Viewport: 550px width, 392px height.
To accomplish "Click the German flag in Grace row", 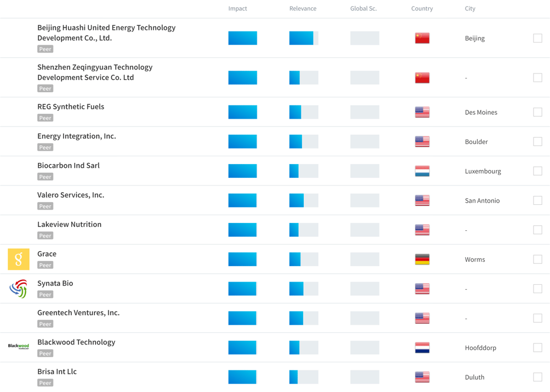I will pyautogui.click(x=422, y=259).
